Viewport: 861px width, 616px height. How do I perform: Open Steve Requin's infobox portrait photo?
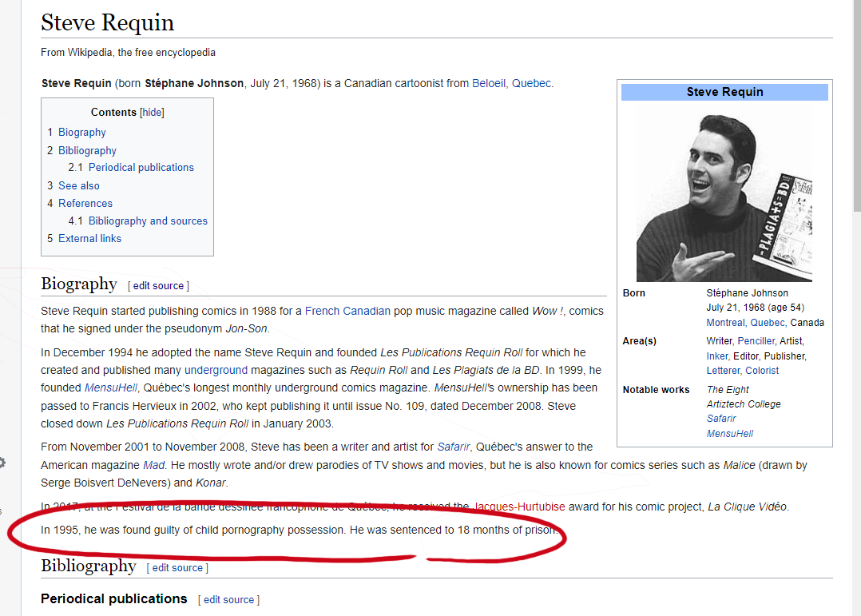724,193
